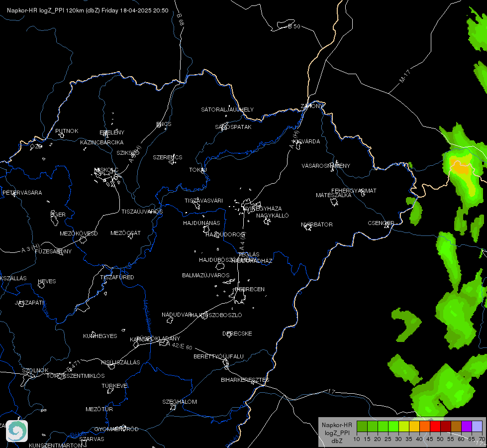Image resolution: width=487 pixels, height=448 pixels.
Task: Click the TÚRKEVE town label
Action: coord(114,385)
